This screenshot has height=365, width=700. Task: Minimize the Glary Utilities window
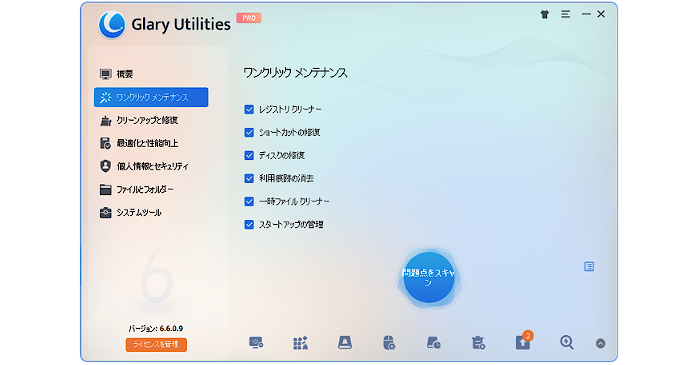(x=586, y=14)
